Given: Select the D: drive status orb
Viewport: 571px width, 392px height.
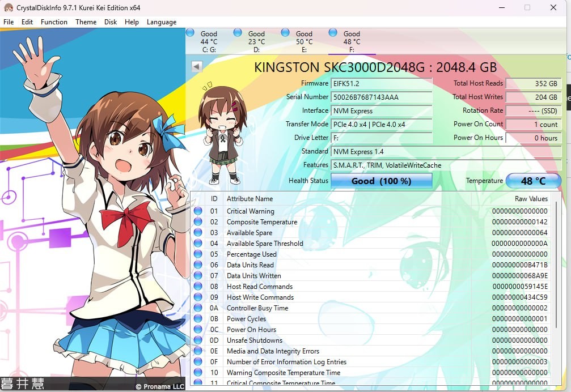Looking at the screenshot, I should pyautogui.click(x=238, y=33).
